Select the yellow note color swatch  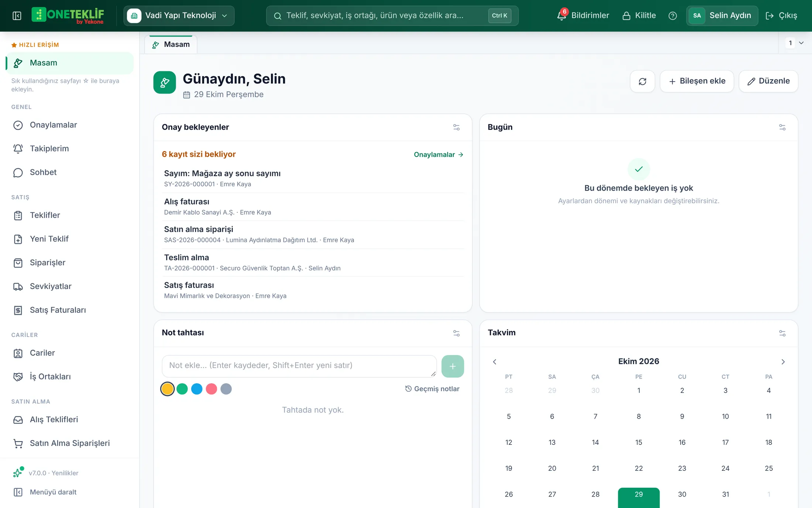[x=167, y=389]
